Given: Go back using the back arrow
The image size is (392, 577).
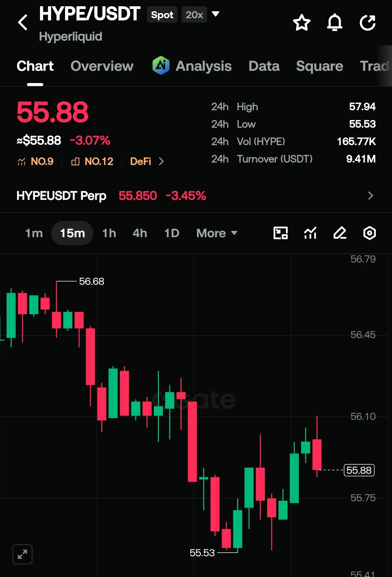Looking at the screenshot, I should click(23, 22).
